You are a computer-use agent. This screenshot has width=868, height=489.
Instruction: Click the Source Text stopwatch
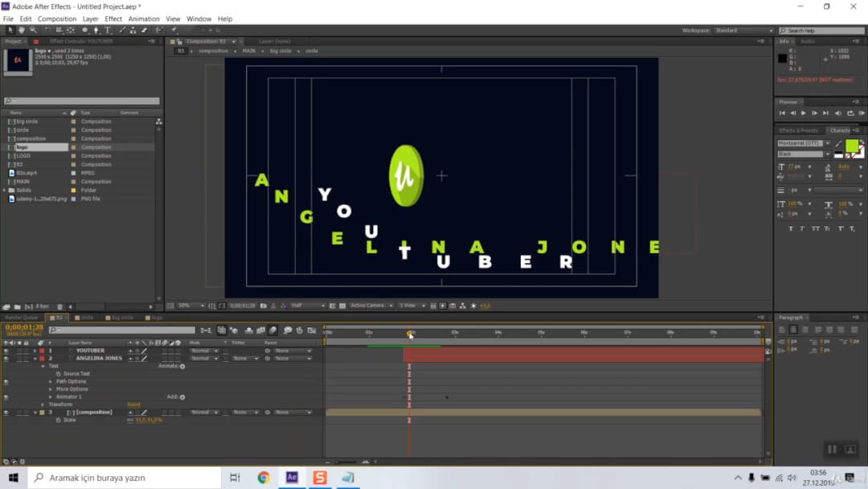[x=59, y=374]
